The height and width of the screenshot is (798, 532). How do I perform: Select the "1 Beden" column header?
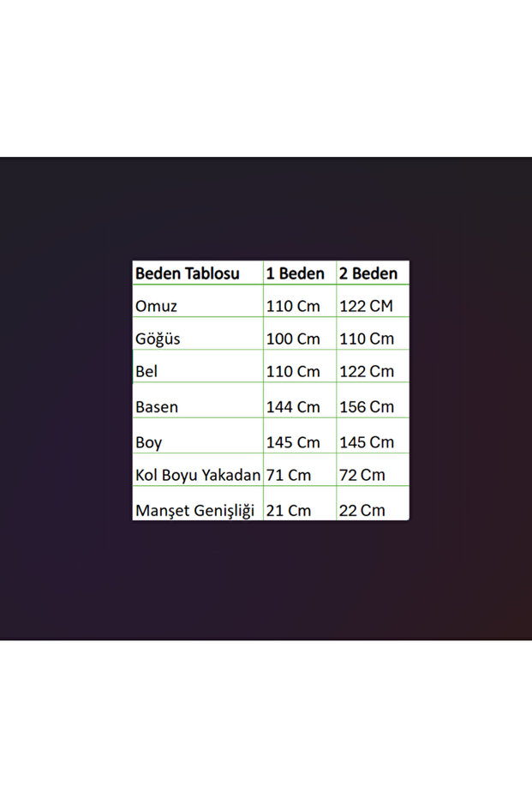295,273
